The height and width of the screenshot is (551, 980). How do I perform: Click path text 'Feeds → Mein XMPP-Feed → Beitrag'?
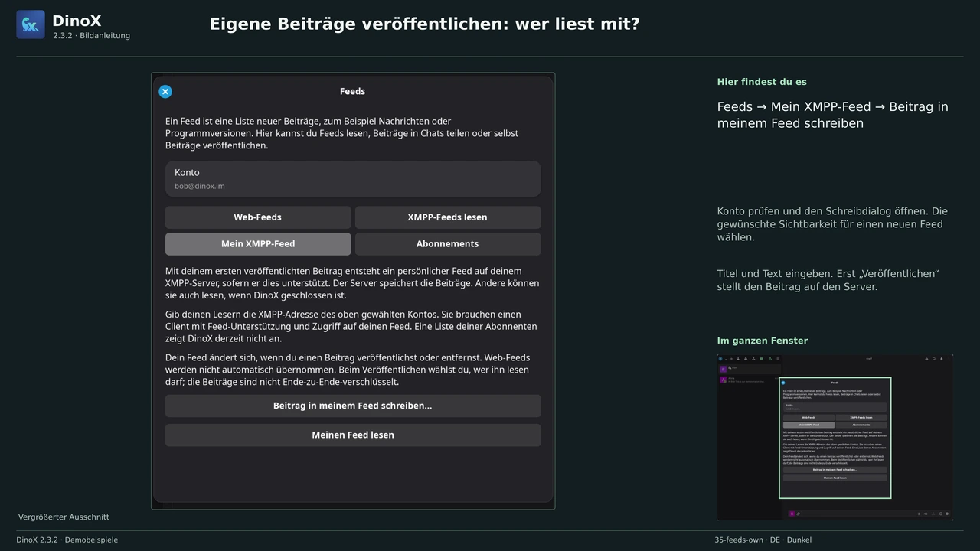point(833,115)
